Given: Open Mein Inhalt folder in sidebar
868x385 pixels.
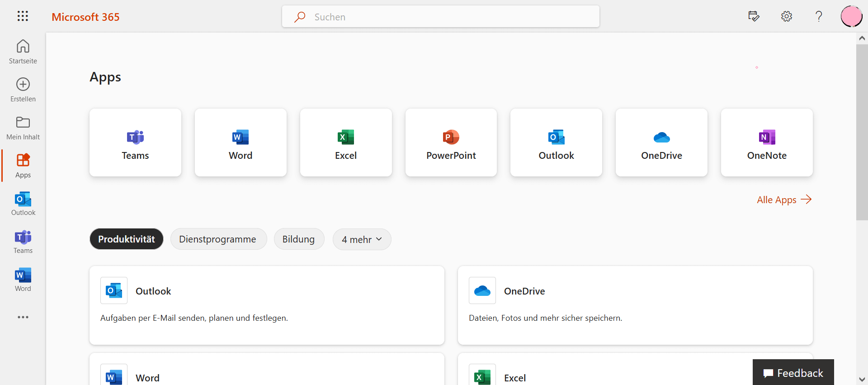Looking at the screenshot, I should pyautogui.click(x=23, y=128).
